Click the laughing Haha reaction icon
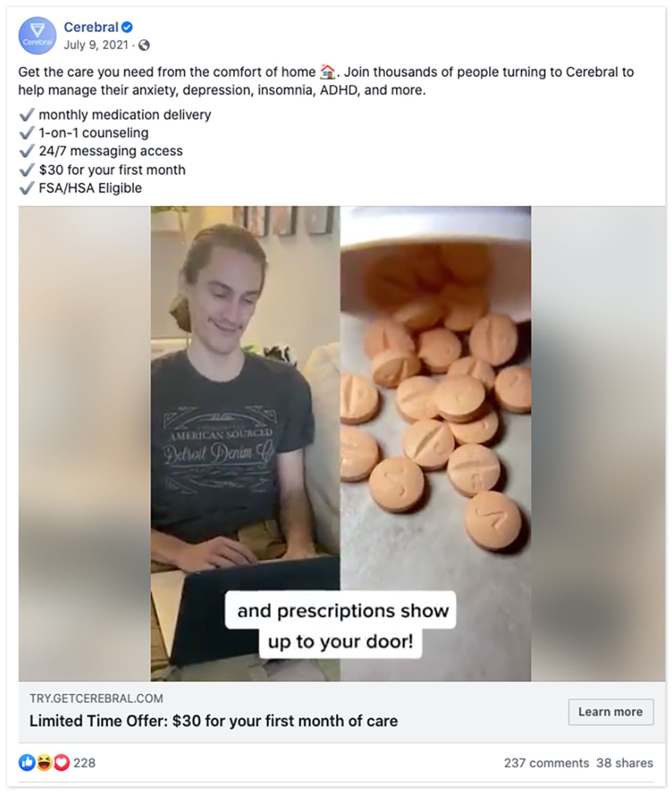 click(44, 763)
